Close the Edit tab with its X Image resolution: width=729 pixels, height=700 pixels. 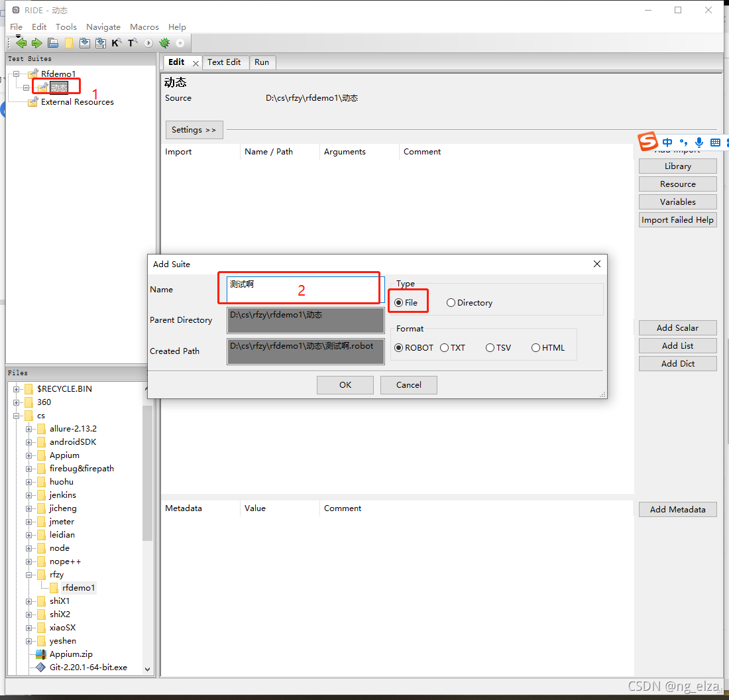196,63
